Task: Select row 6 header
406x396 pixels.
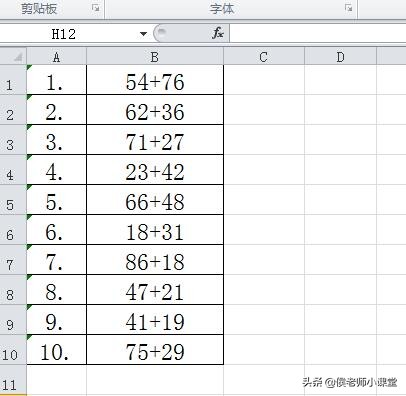Action: 13,230
